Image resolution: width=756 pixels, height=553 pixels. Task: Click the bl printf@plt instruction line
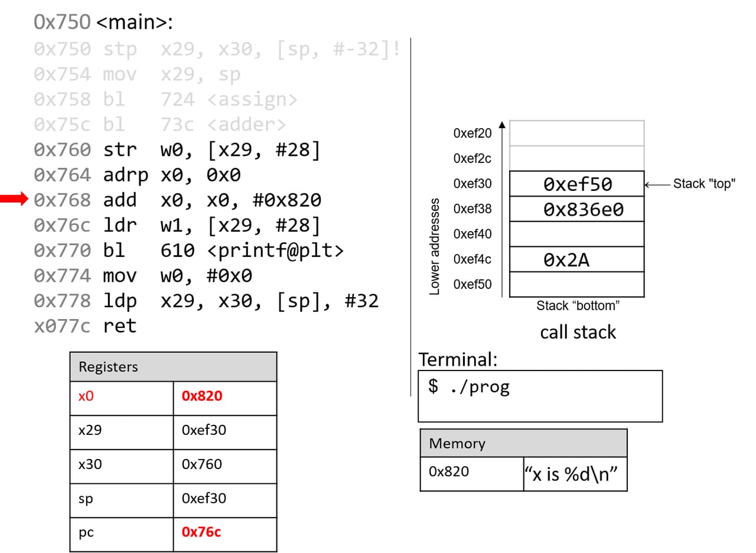click(x=189, y=251)
